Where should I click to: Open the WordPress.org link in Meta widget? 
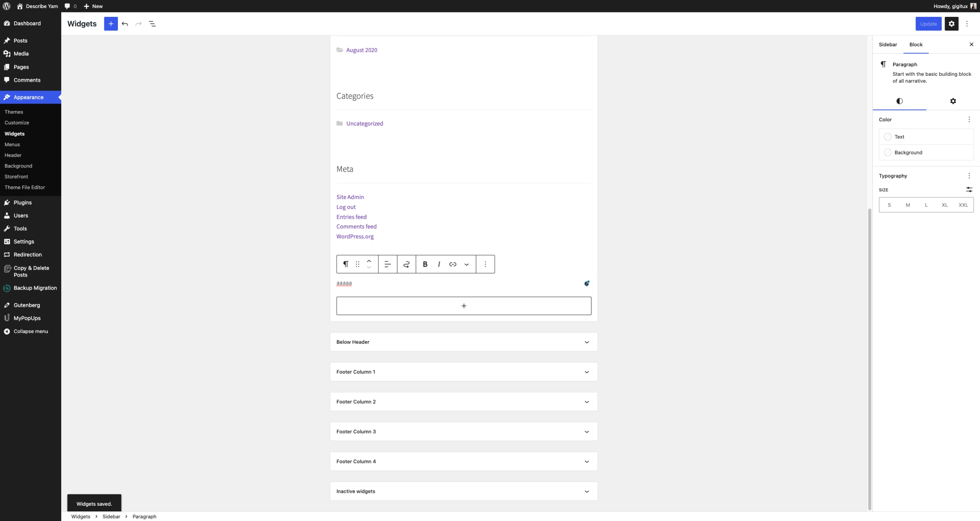click(355, 236)
